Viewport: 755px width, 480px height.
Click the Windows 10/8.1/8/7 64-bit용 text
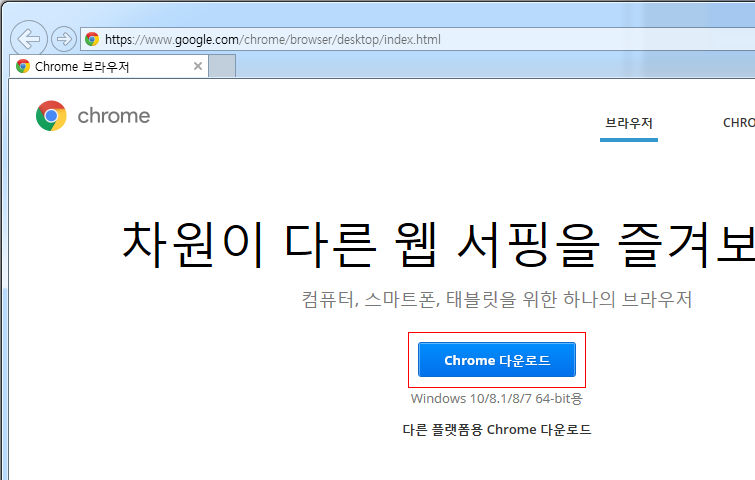[497, 399]
